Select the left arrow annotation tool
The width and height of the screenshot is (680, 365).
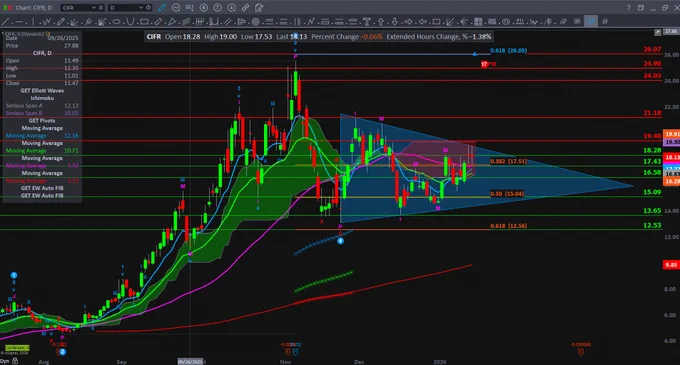tap(422, 21)
